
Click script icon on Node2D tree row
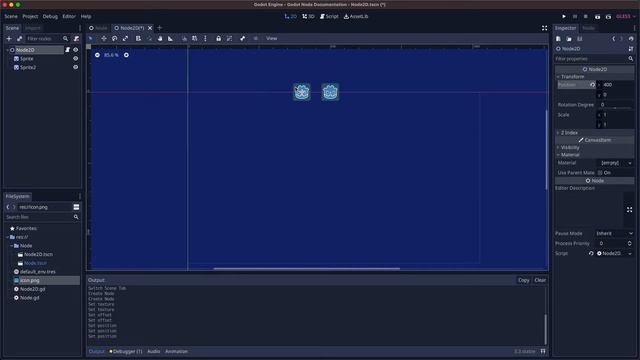(68, 50)
